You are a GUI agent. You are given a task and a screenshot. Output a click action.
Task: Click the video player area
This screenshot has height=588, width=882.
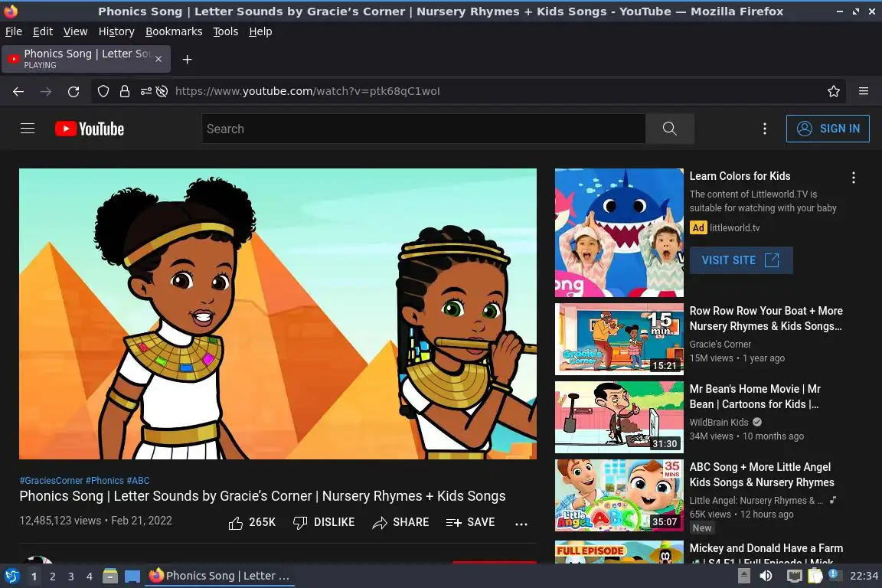(278, 313)
